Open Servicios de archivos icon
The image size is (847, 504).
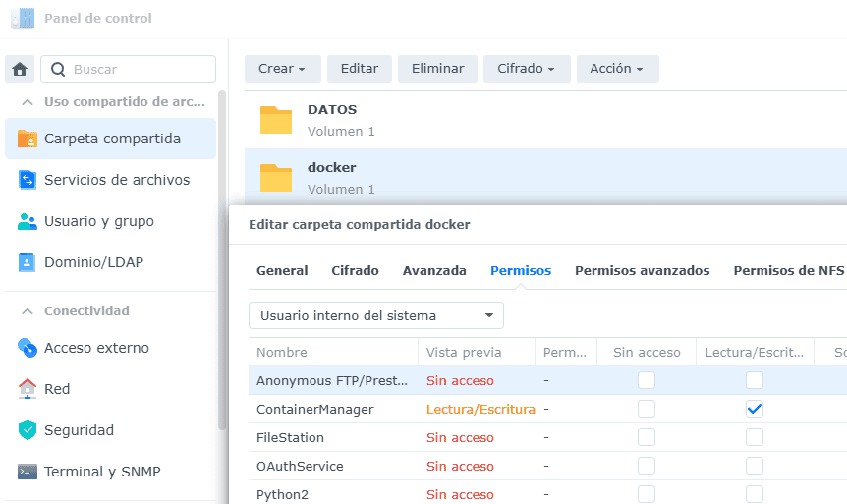[28, 180]
